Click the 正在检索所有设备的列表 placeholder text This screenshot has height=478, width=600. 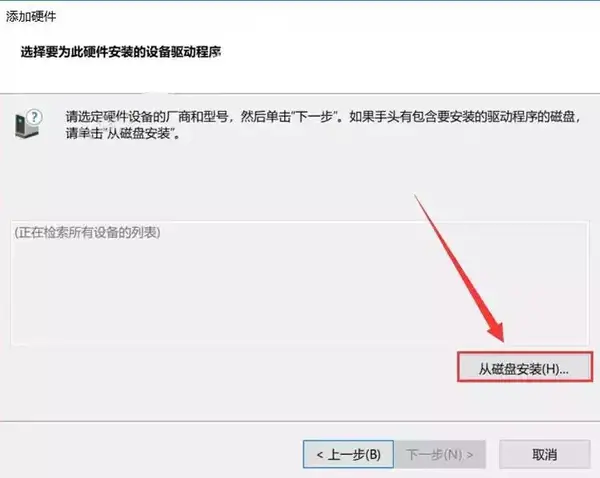[87, 232]
